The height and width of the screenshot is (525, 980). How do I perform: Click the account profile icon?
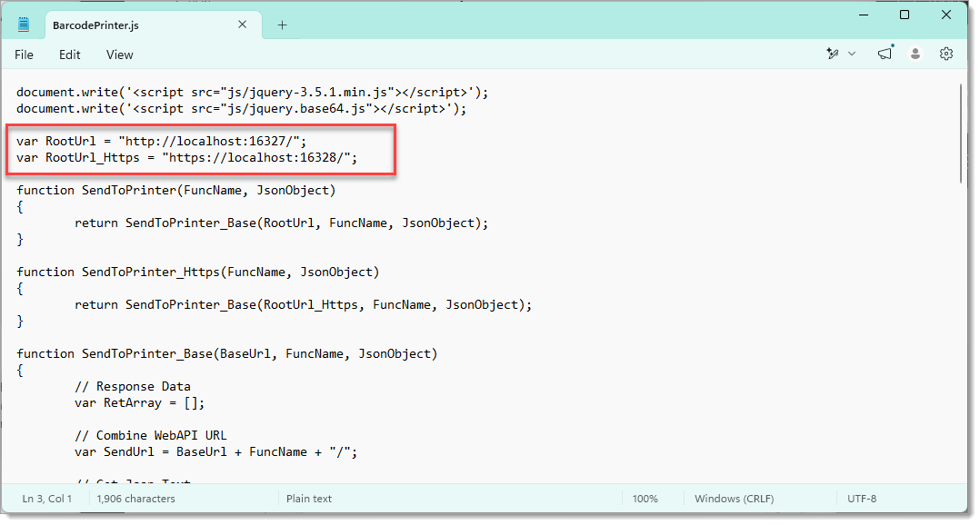915,54
